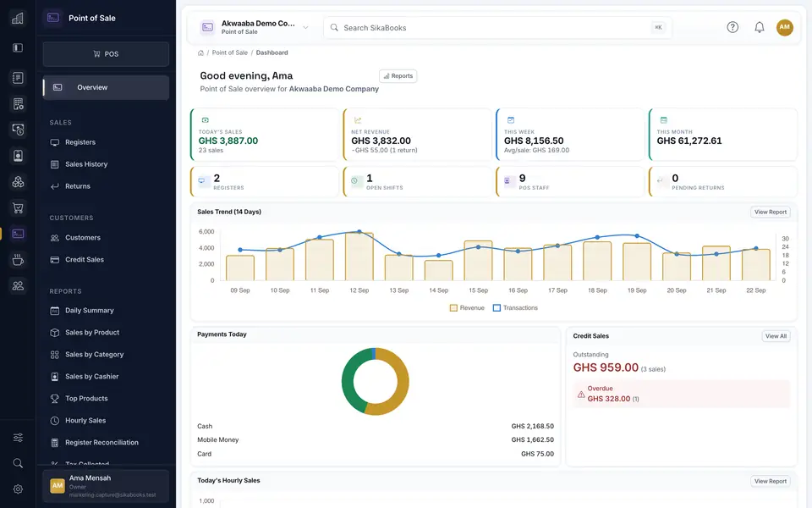
Task: Open Sales History page
Action: pyautogui.click(x=106, y=164)
